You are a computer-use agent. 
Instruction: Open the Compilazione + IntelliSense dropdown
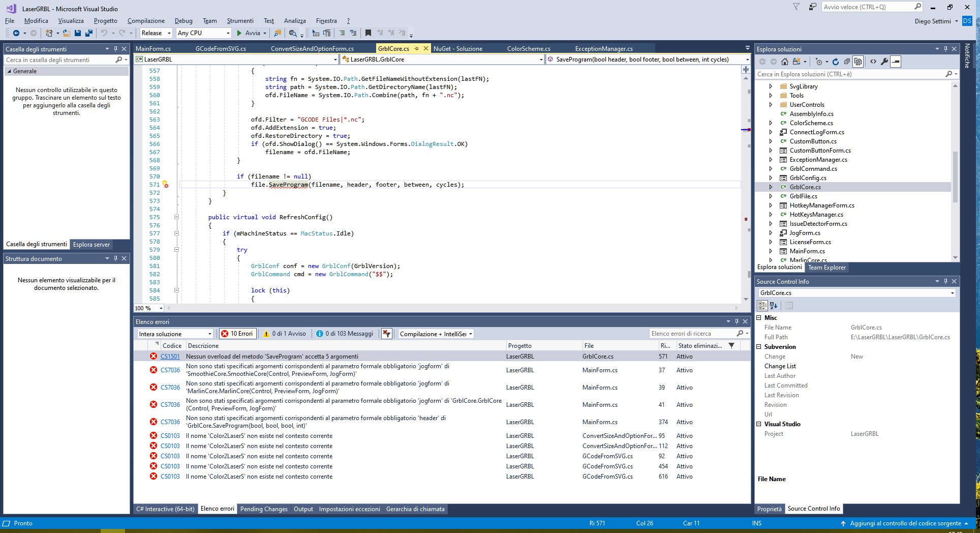pos(436,334)
